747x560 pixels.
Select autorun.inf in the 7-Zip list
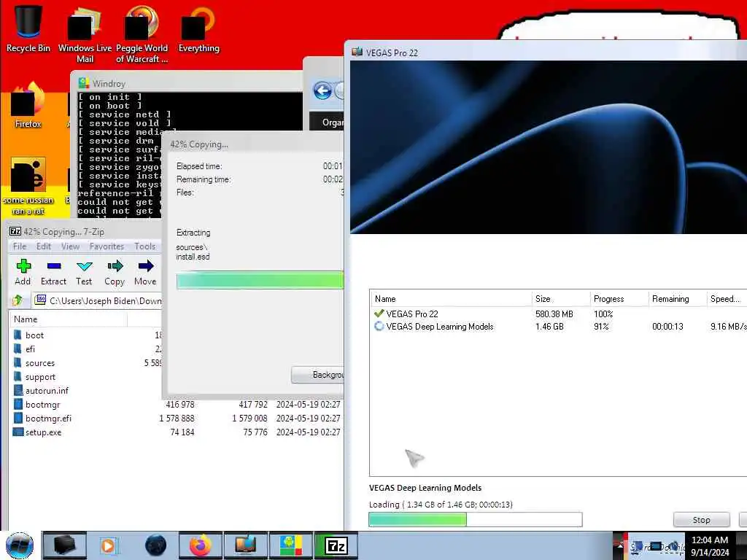[x=47, y=391]
